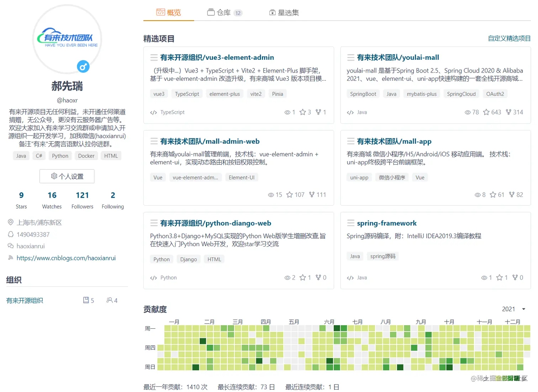Click the Pinia tag
Screen dimensions: 538x392
(x=278, y=94)
